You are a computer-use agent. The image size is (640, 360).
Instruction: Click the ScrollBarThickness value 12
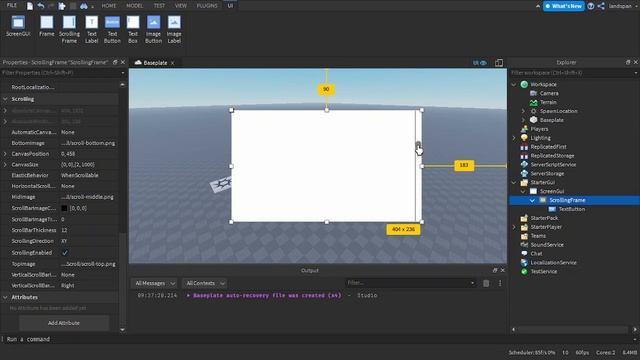[64, 230]
